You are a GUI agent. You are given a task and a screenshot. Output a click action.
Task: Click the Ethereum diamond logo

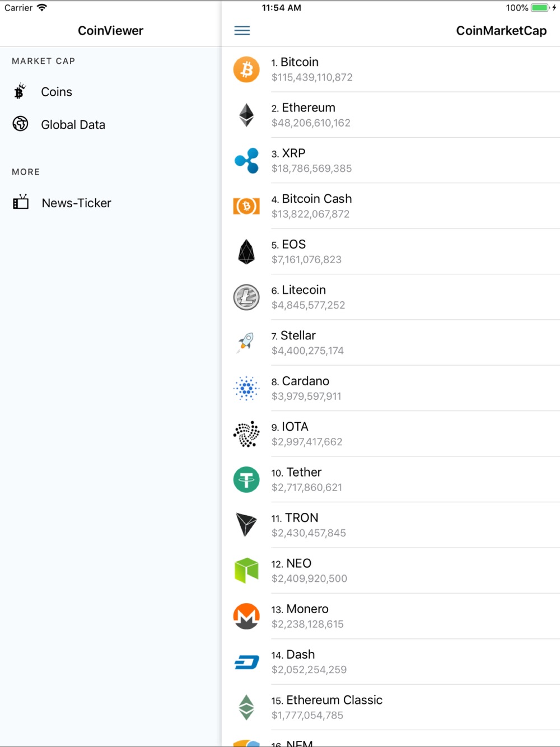coord(246,115)
